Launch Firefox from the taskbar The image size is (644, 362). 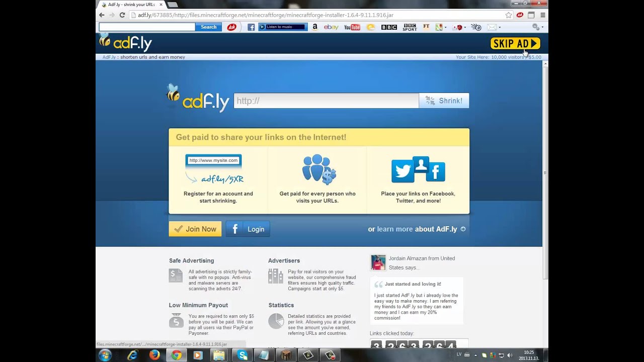click(154, 355)
